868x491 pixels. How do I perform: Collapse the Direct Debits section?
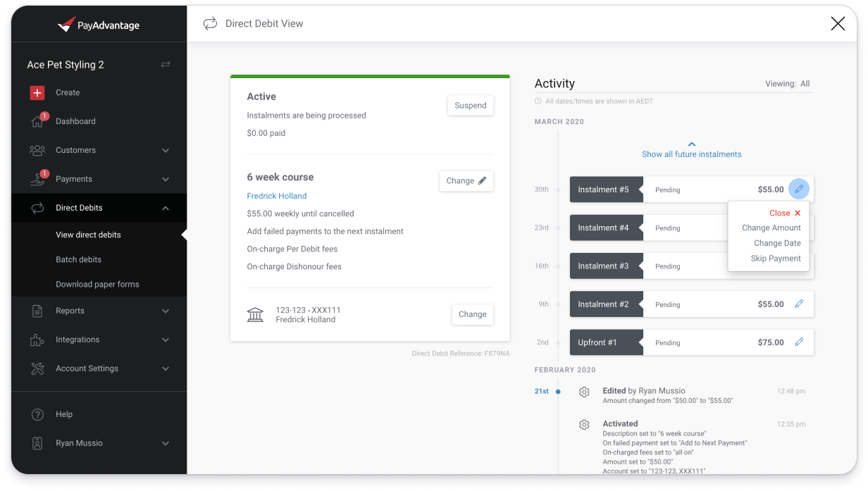(166, 208)
